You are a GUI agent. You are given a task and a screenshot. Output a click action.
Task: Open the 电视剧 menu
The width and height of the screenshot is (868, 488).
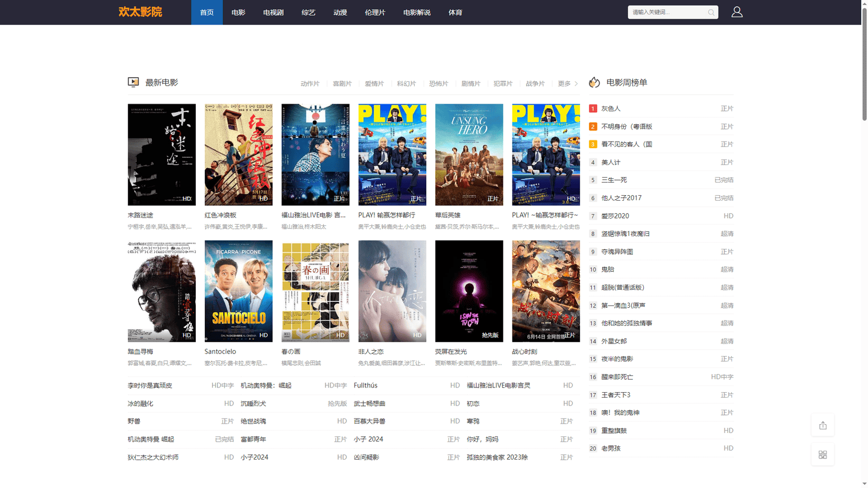tap(273, 12)
